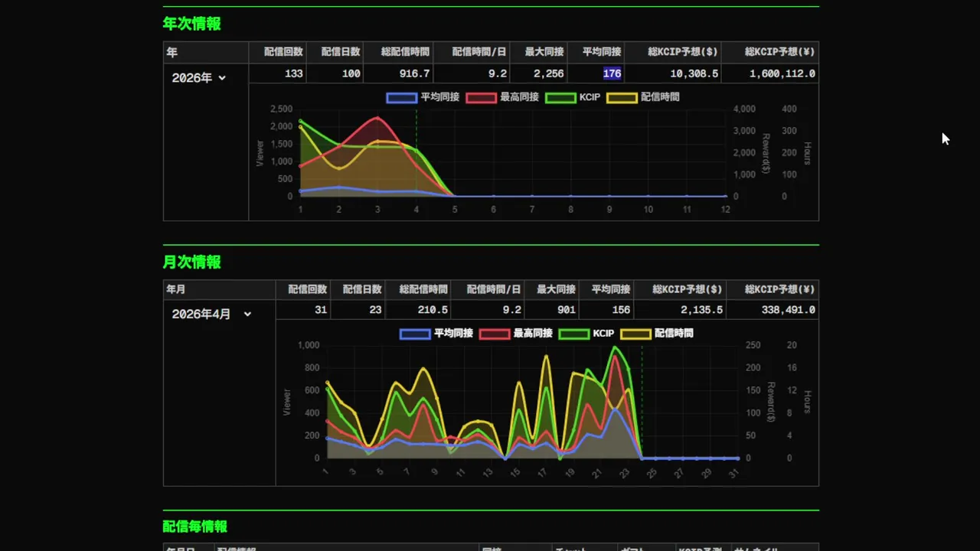Toggle KCIP series in monthly chart legend
This screenshot has height=551, width=980.
(586, 334)
